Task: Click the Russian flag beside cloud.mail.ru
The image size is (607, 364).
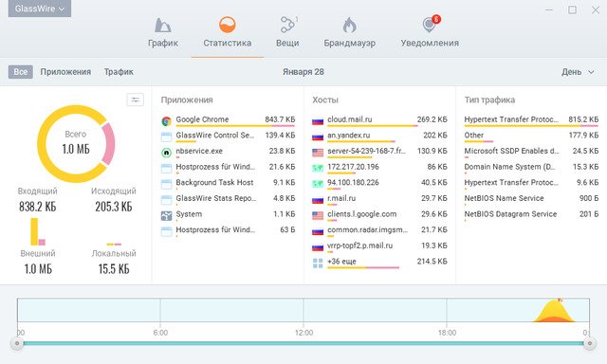Action: pyautogui.click(x=318, y=121)
